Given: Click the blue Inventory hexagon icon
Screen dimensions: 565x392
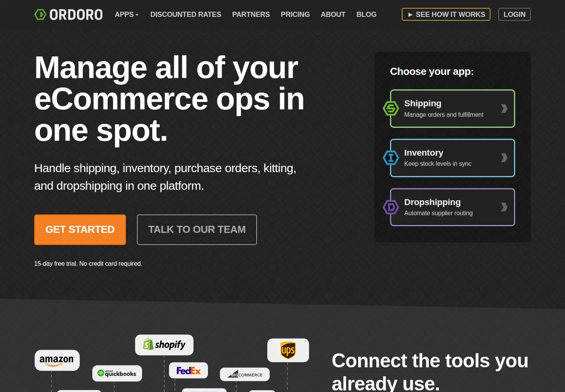Looking at the screenshot, I should pyautogui.click(x=391, y=158).
